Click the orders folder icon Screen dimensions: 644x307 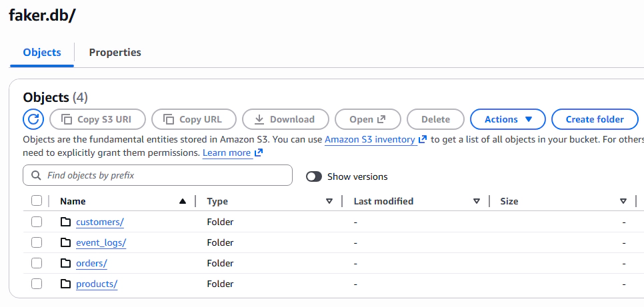[65, 263]
